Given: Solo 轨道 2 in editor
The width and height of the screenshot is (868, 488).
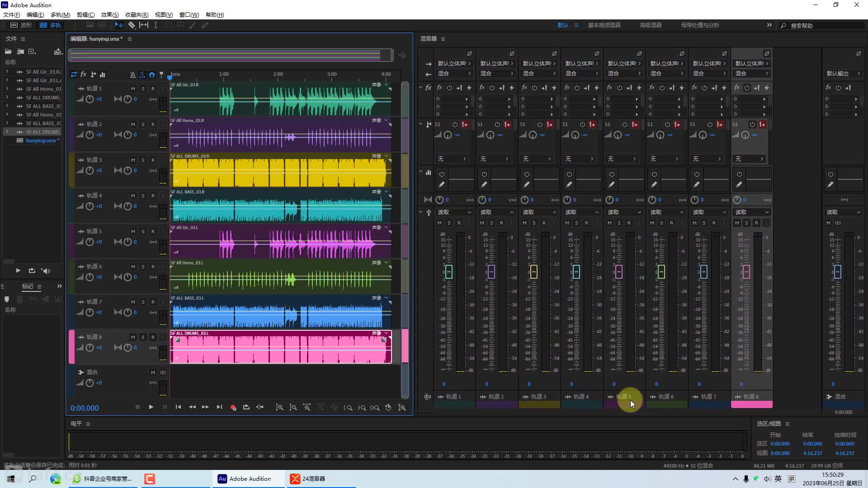Looking at the screenshot, I should click(143, 124).
